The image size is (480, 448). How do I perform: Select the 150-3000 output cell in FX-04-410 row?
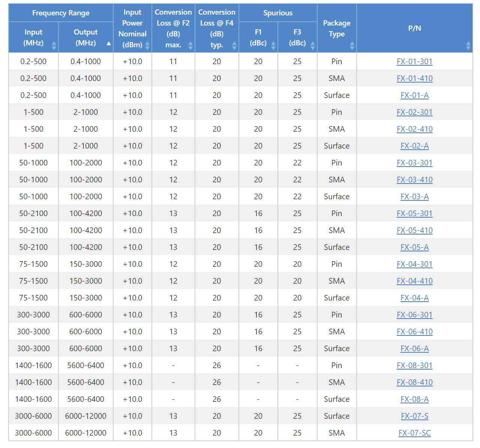pyautogui.click(x=85, y=281)
